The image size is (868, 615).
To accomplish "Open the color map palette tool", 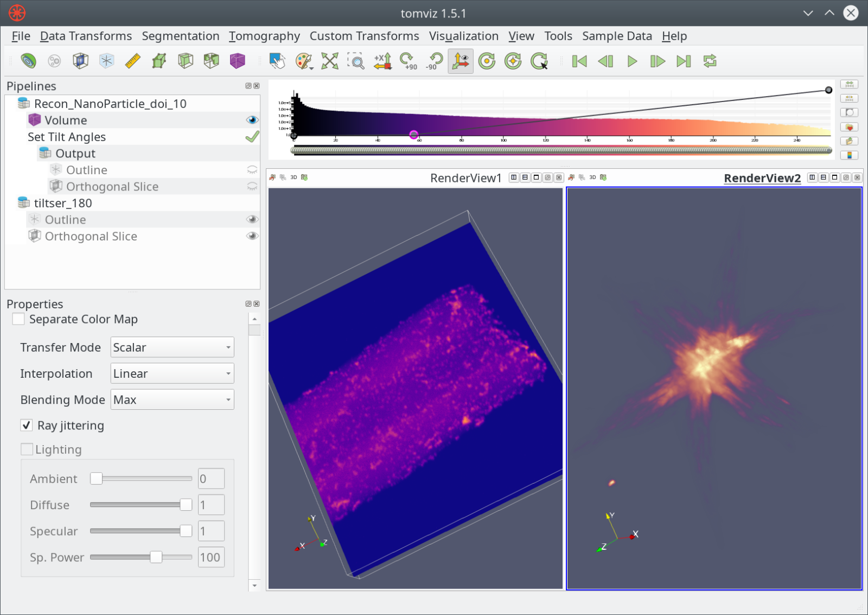I will tap(303, 61).
